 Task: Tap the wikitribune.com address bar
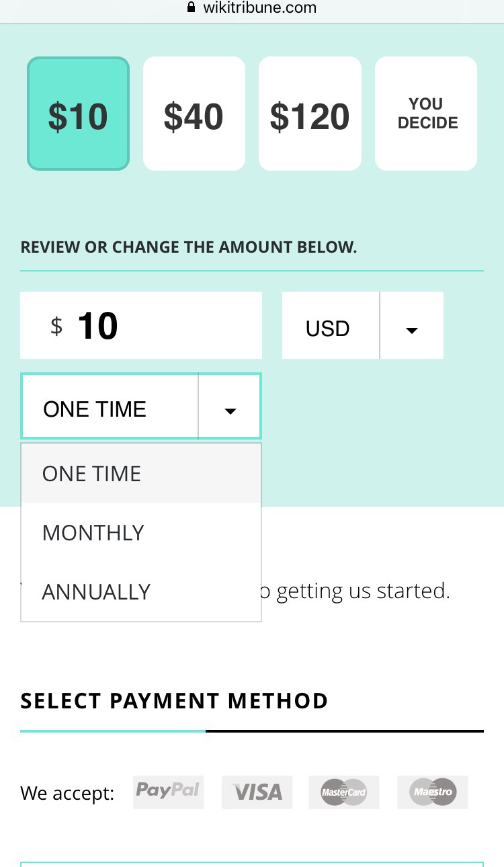tap(259, 8)
